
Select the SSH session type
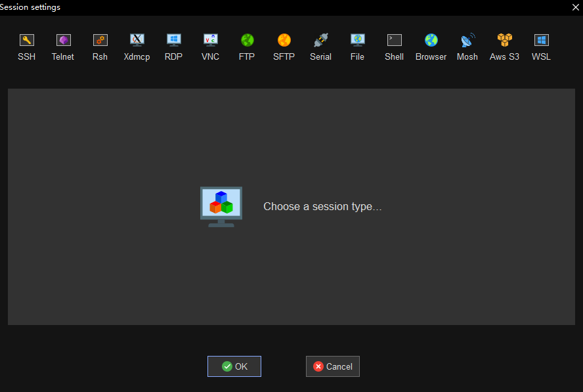(26, 47)
